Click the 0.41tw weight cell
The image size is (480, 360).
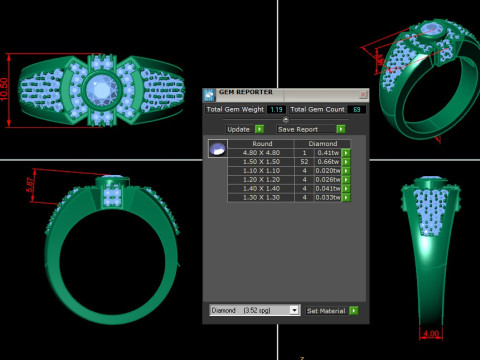328,153
